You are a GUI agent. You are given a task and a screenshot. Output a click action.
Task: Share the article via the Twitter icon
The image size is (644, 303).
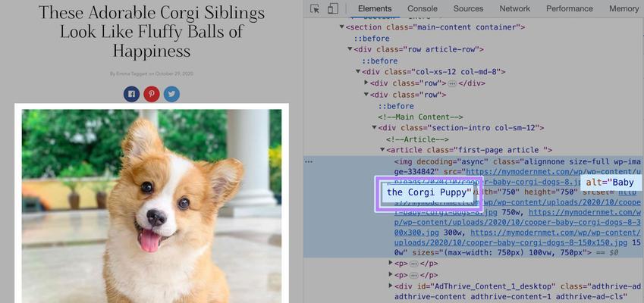[171, 94]
